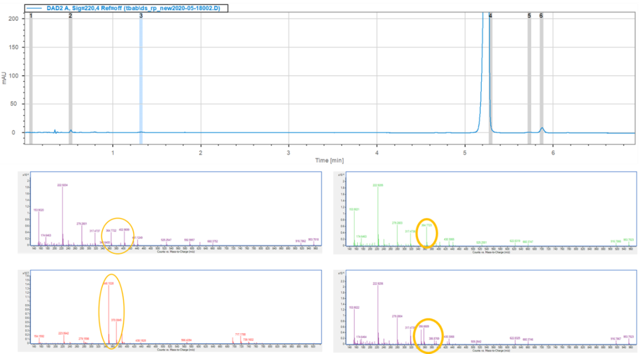The width and height of the screenshot is (644, 354).
Task: Click the 222.9205 peak label in green spectrum
Action: [378, 185]
